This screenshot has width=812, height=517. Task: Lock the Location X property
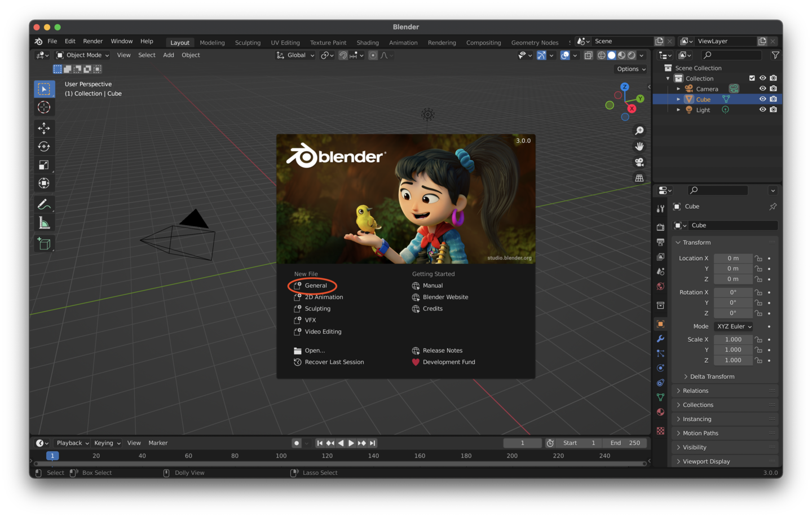pos(758,258)
